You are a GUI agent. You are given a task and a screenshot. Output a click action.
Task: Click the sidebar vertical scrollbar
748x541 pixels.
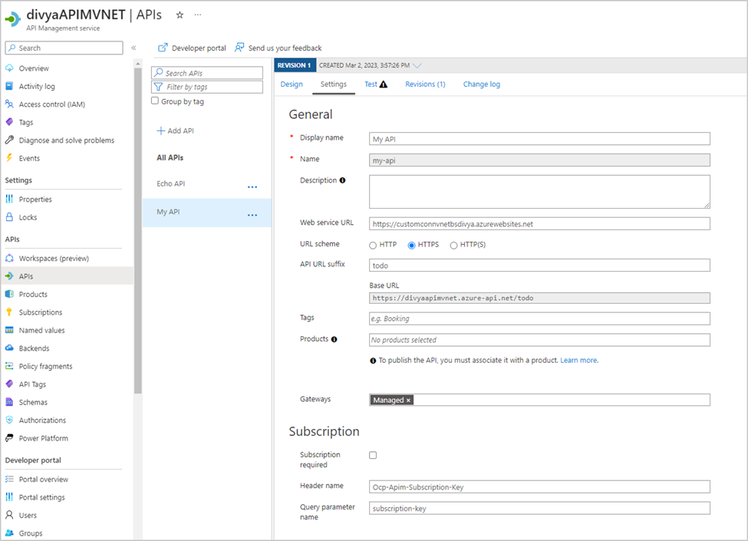point(138,229)
